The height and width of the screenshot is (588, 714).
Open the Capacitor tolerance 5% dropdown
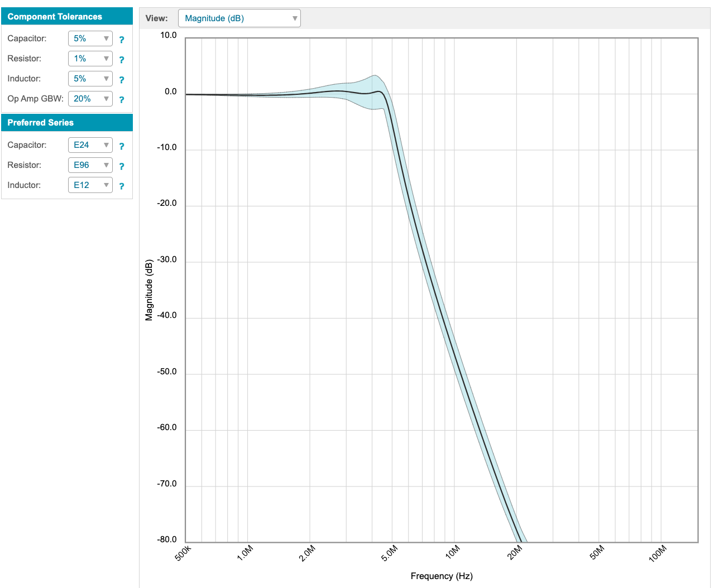click(90, 38)
